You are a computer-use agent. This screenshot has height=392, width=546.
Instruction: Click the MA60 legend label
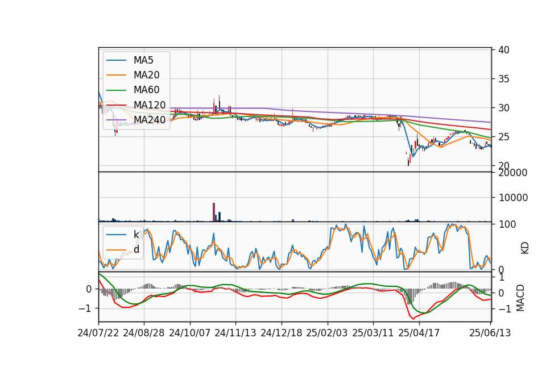(146, 90)
